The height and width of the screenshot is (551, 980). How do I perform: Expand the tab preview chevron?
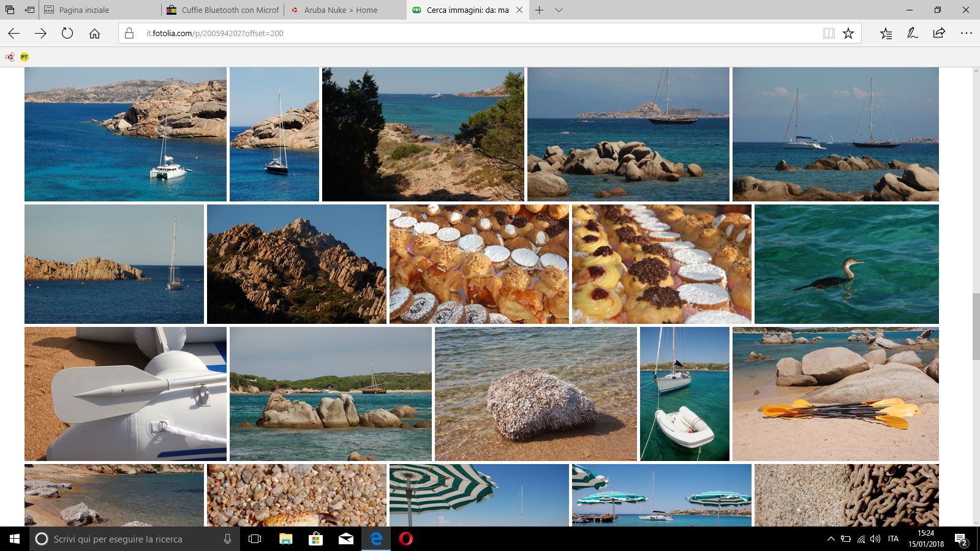[x=559, y=10]
